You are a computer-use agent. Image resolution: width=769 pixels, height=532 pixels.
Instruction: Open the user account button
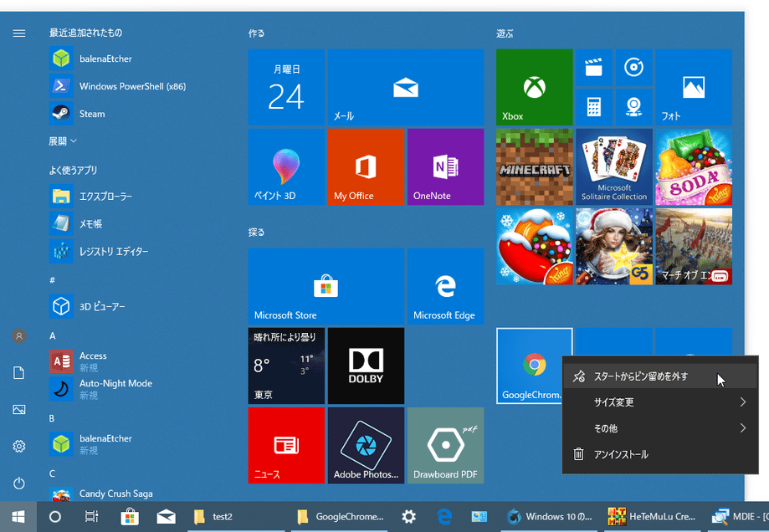(x=19, y=336)
